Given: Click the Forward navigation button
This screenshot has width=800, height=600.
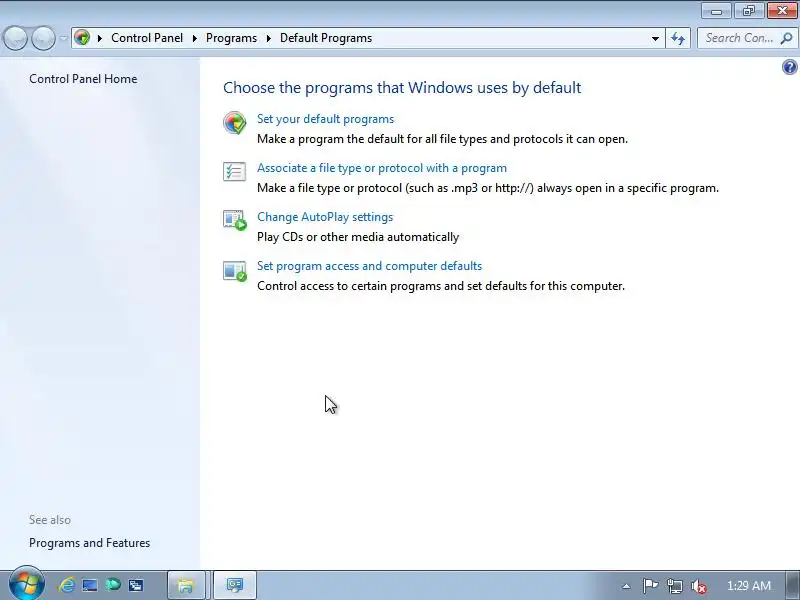Looking at the screenshot, I should coord(43,38).
